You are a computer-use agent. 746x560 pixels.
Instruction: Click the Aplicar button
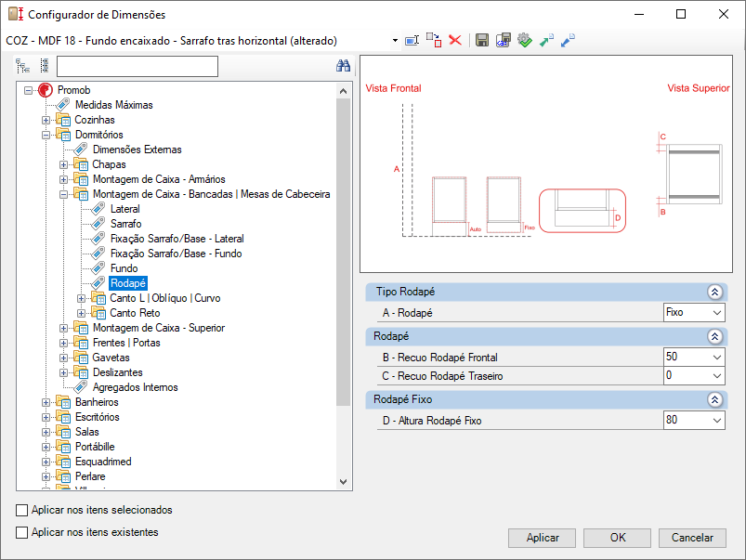click(x=542, y=538)
